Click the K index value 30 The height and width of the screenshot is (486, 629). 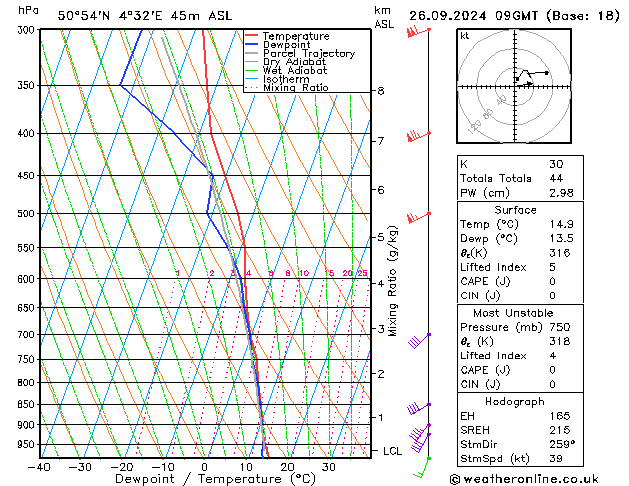click(556, 164)
